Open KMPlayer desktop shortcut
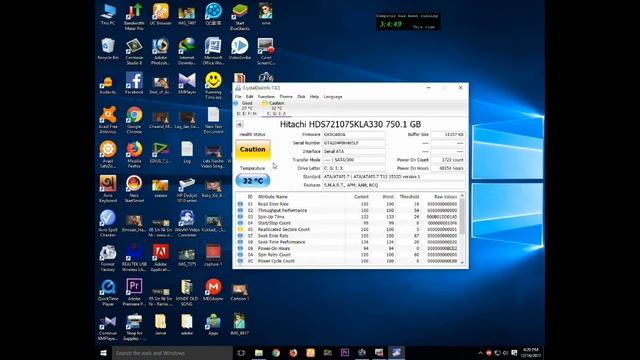 click(x=187, y=84)
